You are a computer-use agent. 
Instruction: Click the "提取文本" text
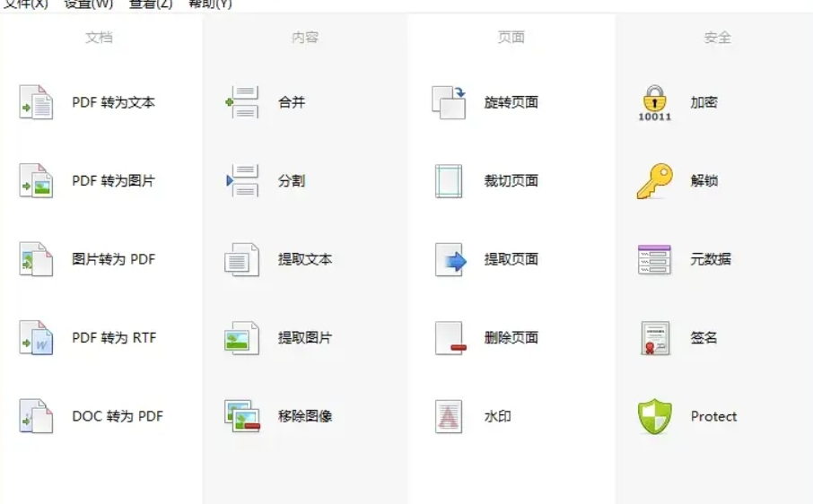pos(305,259)
